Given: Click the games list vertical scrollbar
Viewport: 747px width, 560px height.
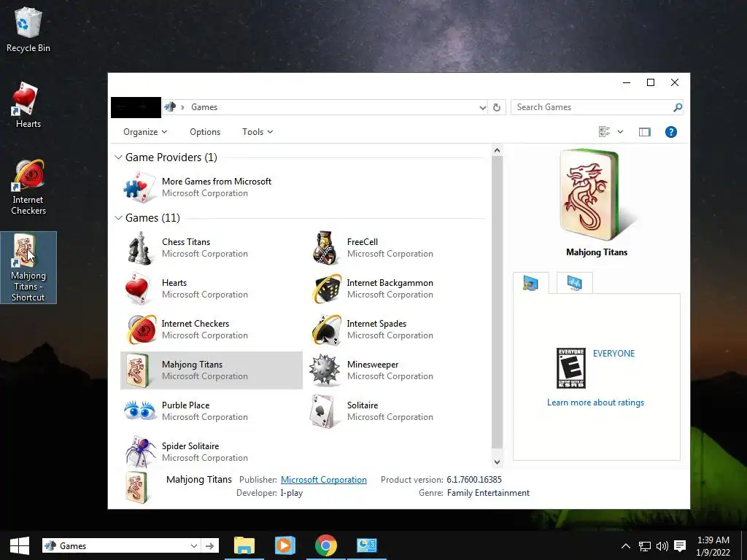Looking at the screenshot, I should click(497, 302).
